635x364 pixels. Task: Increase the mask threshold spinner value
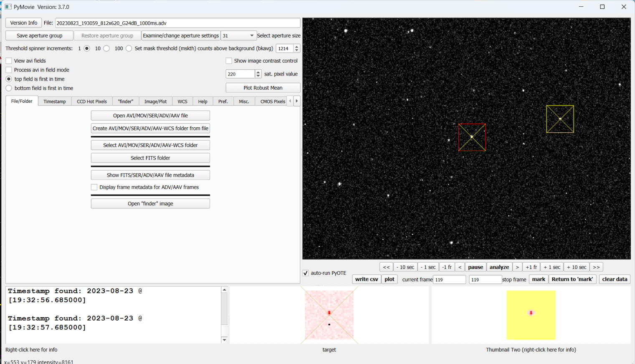tap(297, 46)
